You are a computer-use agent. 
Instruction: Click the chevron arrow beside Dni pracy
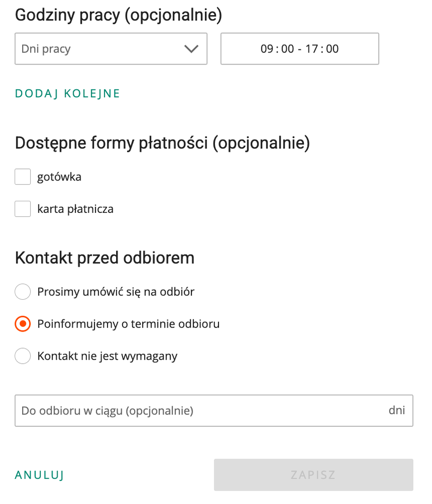pos(191,49)
